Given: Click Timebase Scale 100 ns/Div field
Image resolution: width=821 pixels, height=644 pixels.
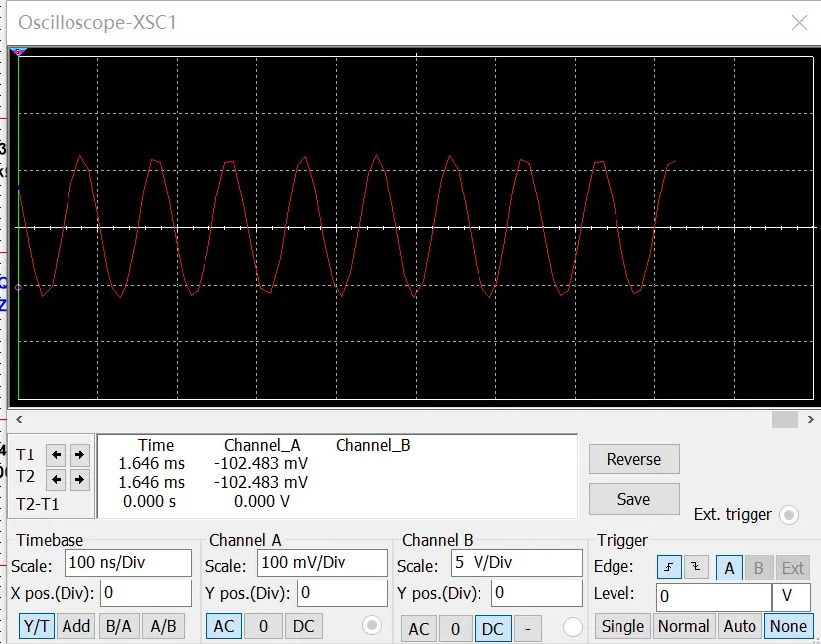Looking at the screenshot, I should coord(128,563).
